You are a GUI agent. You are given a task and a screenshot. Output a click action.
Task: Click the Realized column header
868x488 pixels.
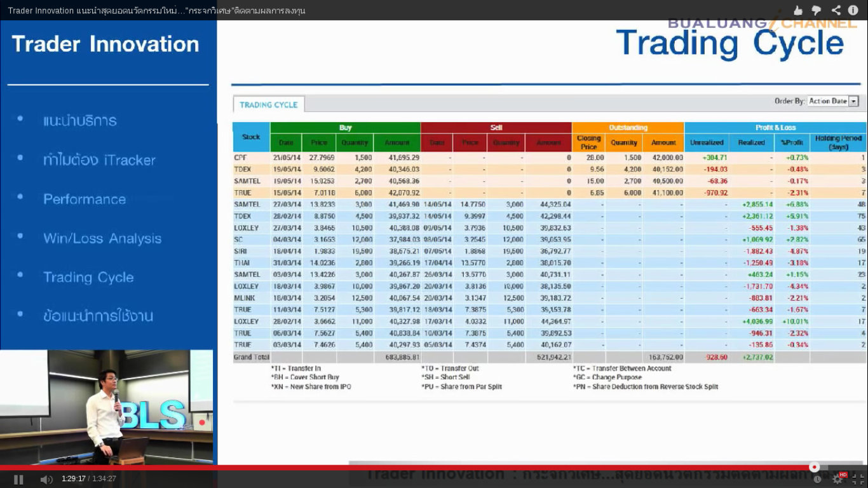[752, 142]
